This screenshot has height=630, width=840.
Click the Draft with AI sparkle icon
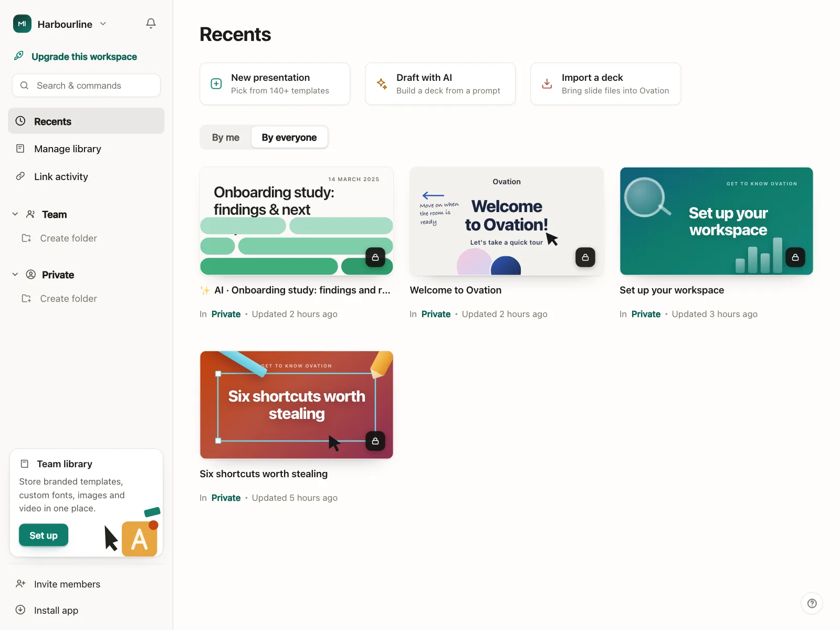coord(382,83)
